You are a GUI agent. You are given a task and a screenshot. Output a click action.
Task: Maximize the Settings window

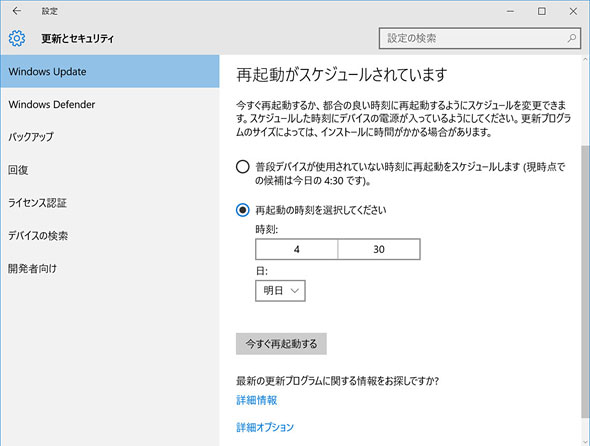(x=541, y=11)
